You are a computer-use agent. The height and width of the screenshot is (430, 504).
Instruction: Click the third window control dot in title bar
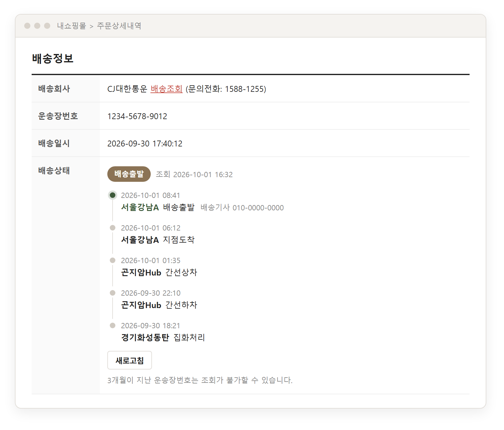pos(47,26)
